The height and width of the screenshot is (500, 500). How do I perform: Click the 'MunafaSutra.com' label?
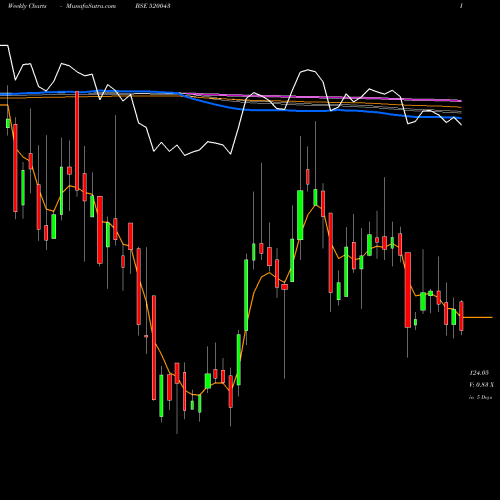(x=91, y=6)
